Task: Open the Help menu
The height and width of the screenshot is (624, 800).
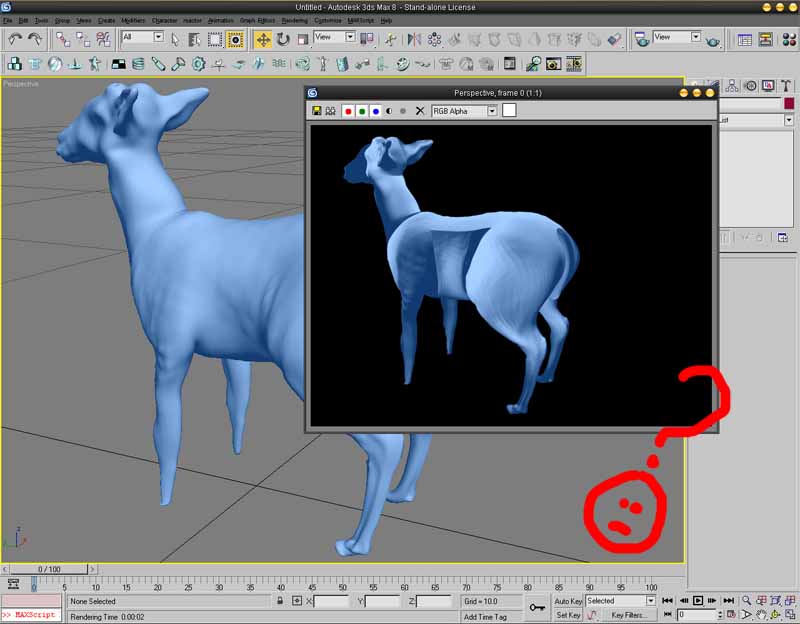Action: pyautogui.click(x=386, y=20)
